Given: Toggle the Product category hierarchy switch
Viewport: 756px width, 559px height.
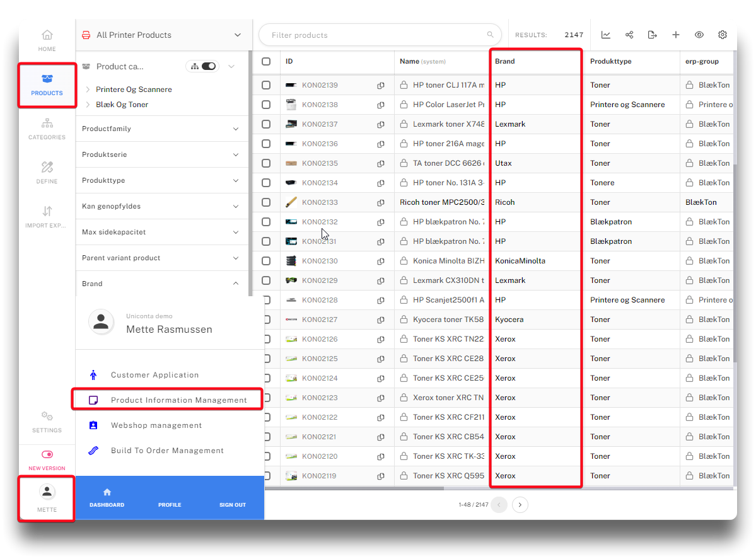Looking at the screenshot, I should click(x=208, y=66).
